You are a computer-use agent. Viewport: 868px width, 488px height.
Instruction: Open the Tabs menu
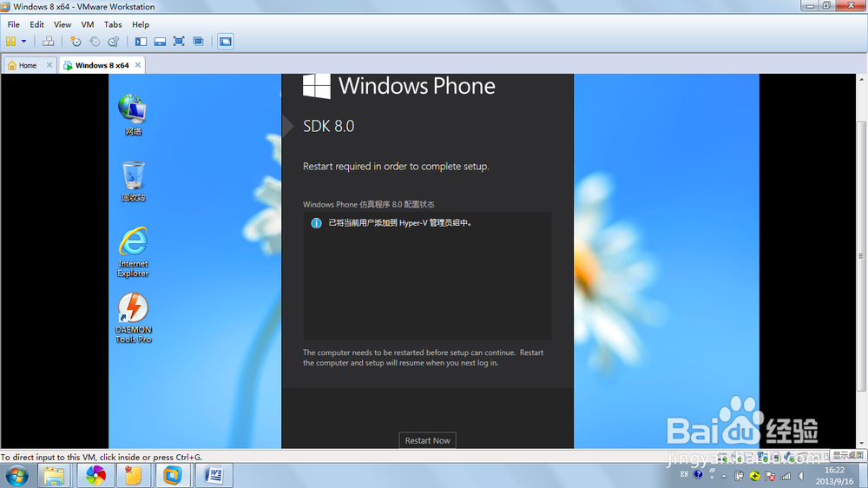point(113,24)
